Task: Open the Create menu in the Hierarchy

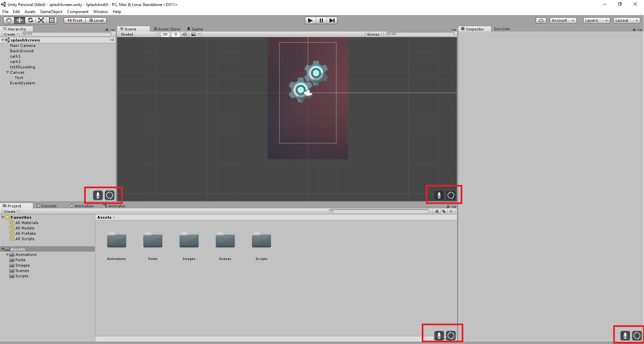Action: pos(10,34)
